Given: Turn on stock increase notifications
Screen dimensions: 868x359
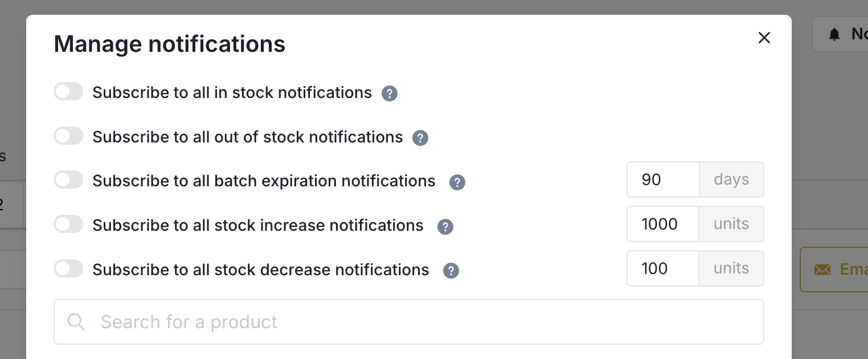Looking at the screenshot, I should coord(68,224).
